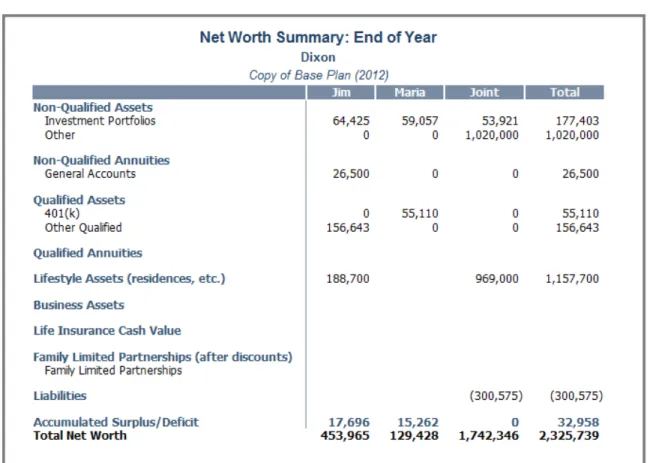Select Joint Lifestyle Assets value 969,000
Image resolution: width=650 pixels, height=463 pixels.
pos(497,279)
